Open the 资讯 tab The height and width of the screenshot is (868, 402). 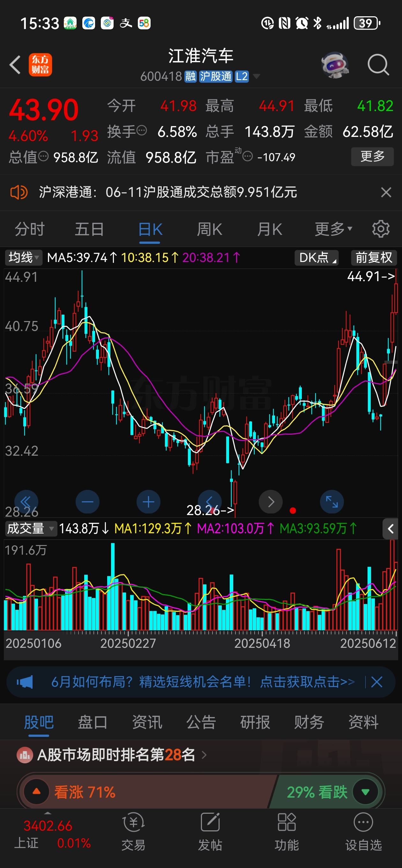[x=147, y=722]
